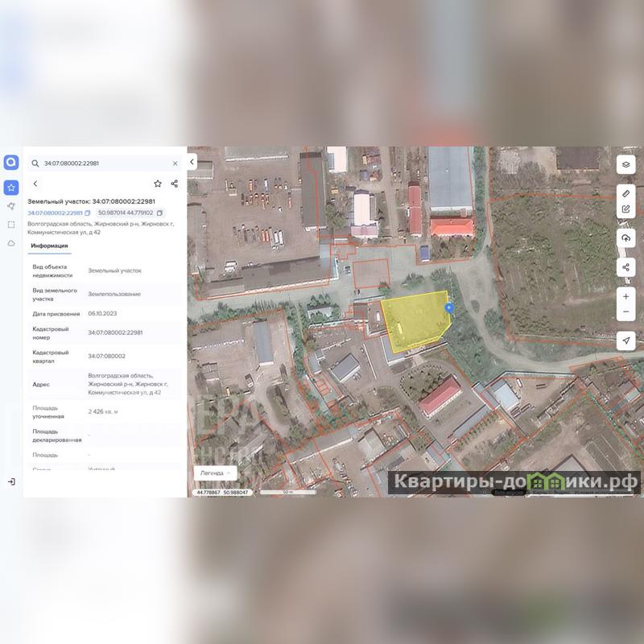Expand the Легенда legend panel
Viewport: 644px width, 644px height.
point(215,473)
